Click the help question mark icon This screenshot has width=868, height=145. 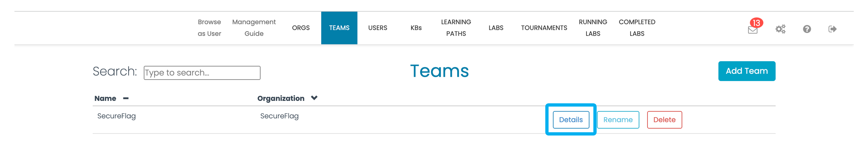(x=807, y=29)
